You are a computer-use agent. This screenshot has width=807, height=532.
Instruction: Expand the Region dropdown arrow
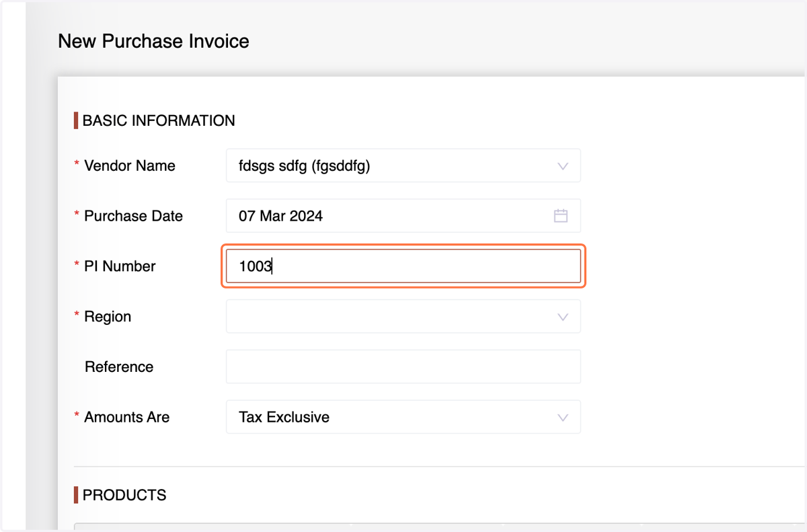pyautogui.click(x=563, y=317)
